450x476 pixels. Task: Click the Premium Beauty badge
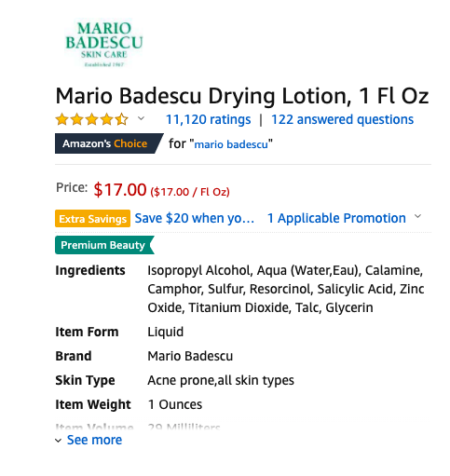[104, 245]
